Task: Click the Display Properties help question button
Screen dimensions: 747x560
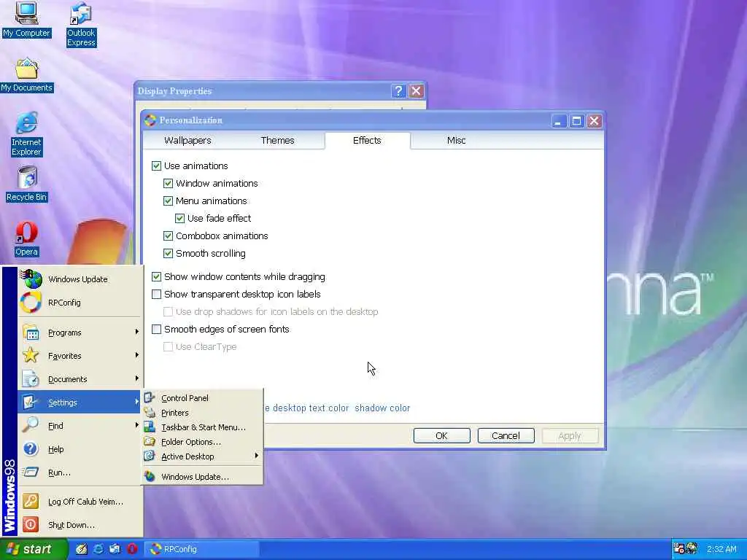Action: pyautogui.click(x=399, y=91)
